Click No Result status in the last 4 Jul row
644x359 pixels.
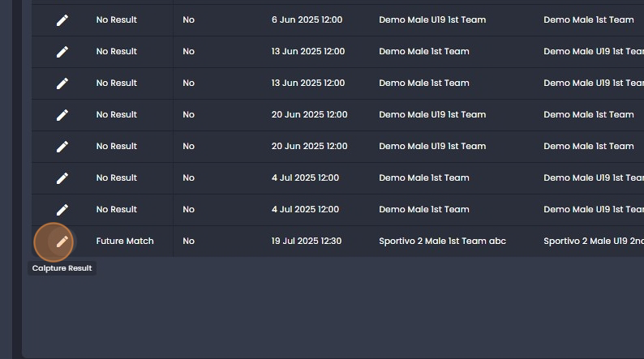coord(117,209)
